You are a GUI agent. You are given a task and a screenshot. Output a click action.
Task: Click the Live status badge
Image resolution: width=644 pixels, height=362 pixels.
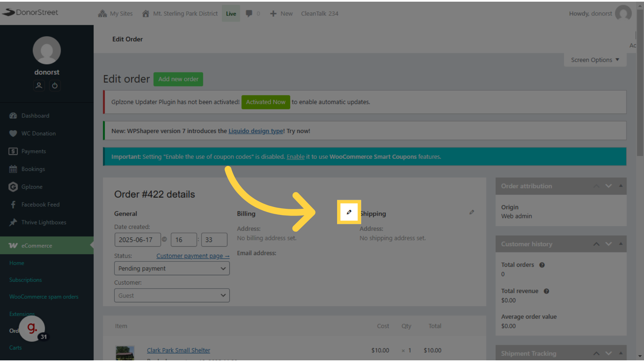(x=231, y=13)
